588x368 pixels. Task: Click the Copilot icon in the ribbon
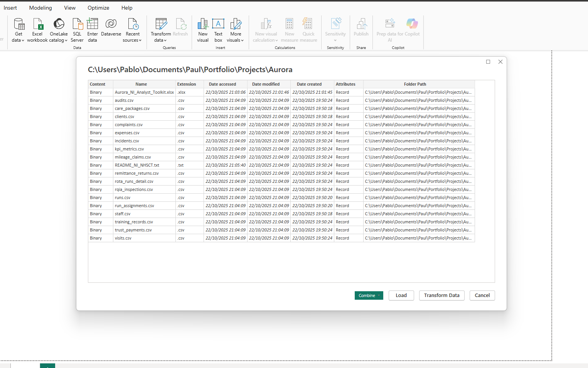coord(412,24)
